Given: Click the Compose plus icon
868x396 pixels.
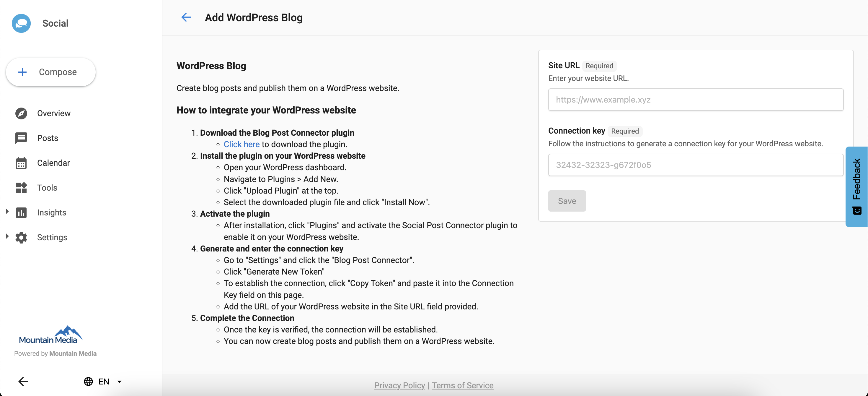Looking at the screenshot, I should pyautogui.click(x=22, y=72).
